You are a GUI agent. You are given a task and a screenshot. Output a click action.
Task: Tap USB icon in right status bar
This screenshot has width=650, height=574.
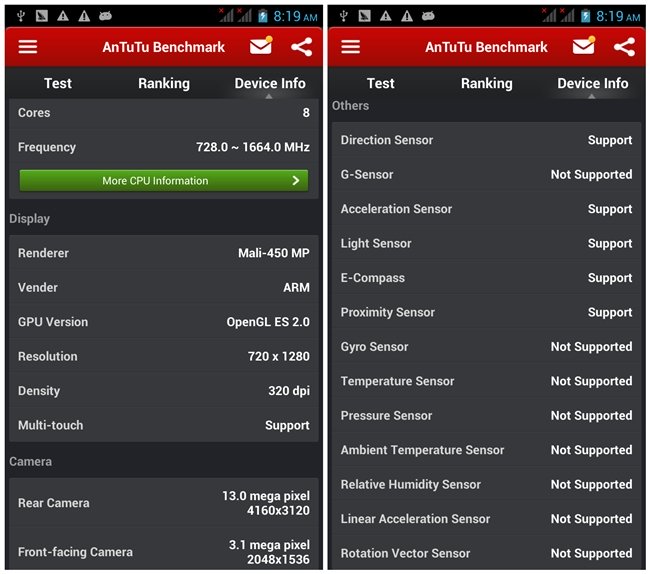tap(344, 16)
